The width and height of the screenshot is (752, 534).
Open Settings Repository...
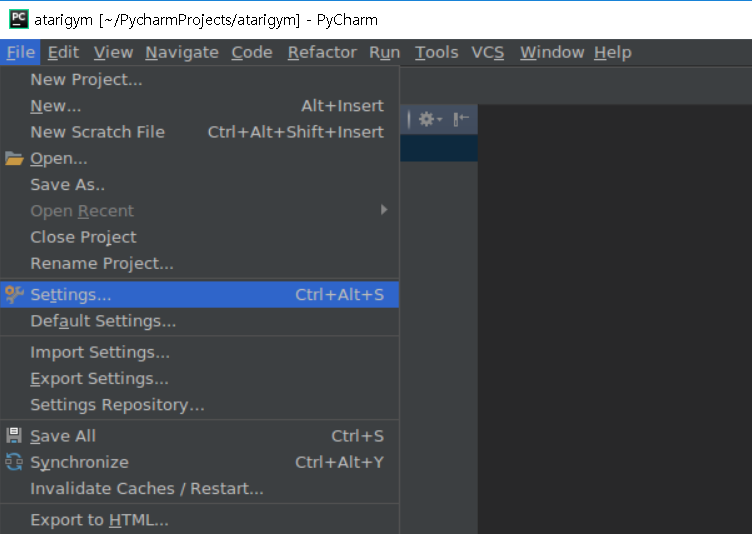point(200,404)
